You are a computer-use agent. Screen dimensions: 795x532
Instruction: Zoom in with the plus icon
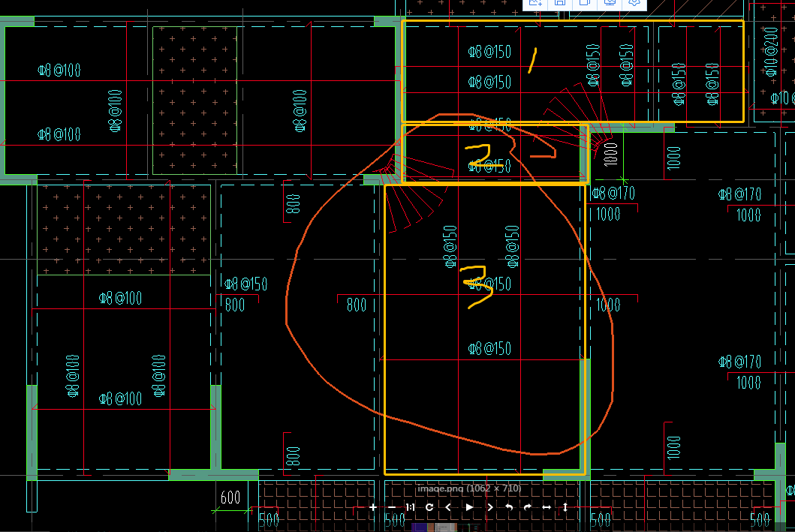[x=373, y=507]
